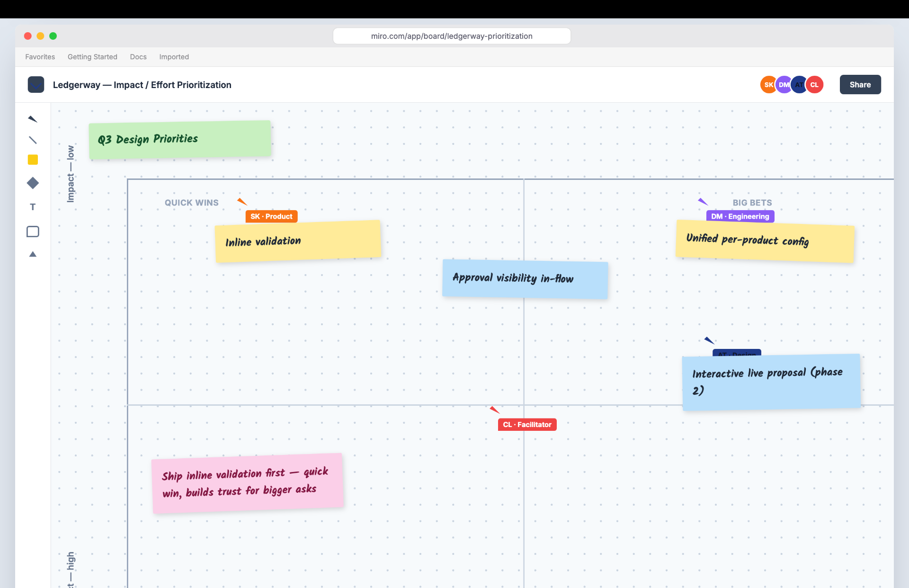The width and height of the screenshot is (909, 588).
Task: Expand more tools with the triangle arrow
Action: coord(33,254)
